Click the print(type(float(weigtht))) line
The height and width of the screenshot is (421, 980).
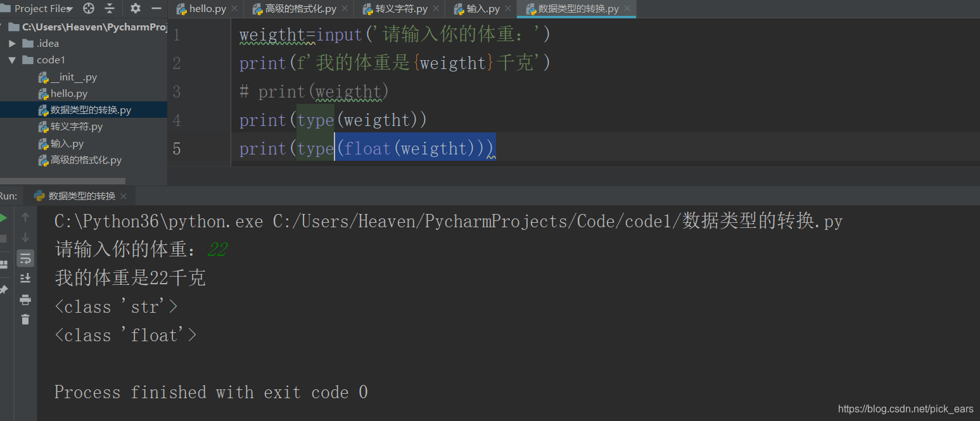(367, 148)
